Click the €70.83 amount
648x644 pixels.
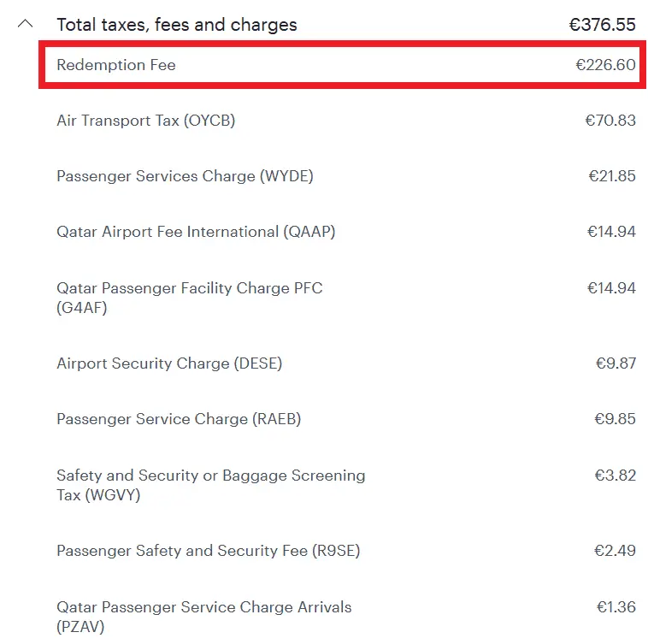point(610,121)
